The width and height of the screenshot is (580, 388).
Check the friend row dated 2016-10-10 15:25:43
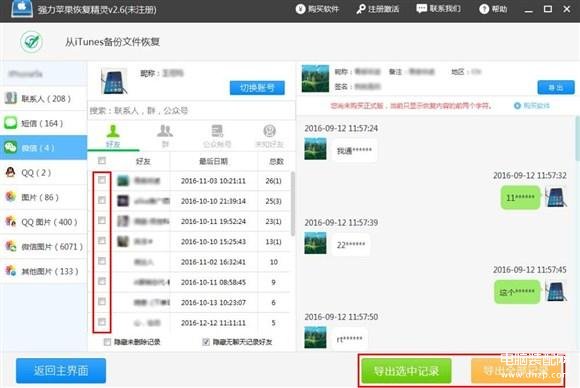(x=102, y=241)
